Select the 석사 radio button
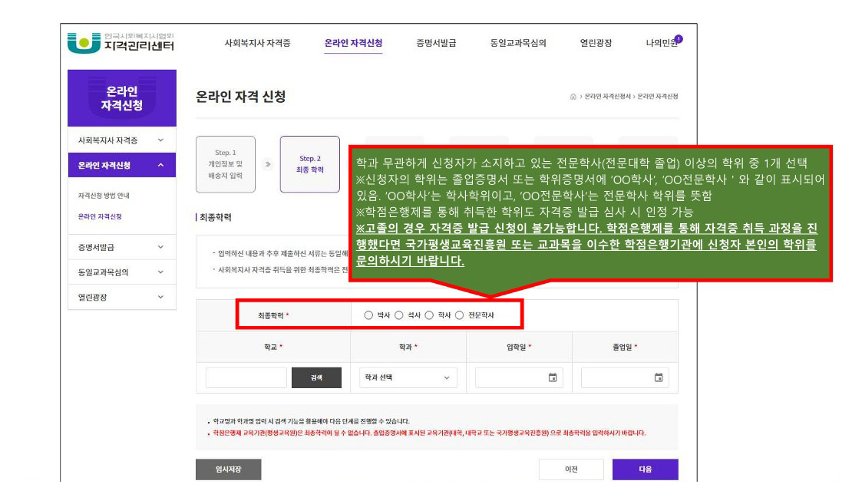Image resolution: width=862 pixels, height=504 pixels. (399, 315)
